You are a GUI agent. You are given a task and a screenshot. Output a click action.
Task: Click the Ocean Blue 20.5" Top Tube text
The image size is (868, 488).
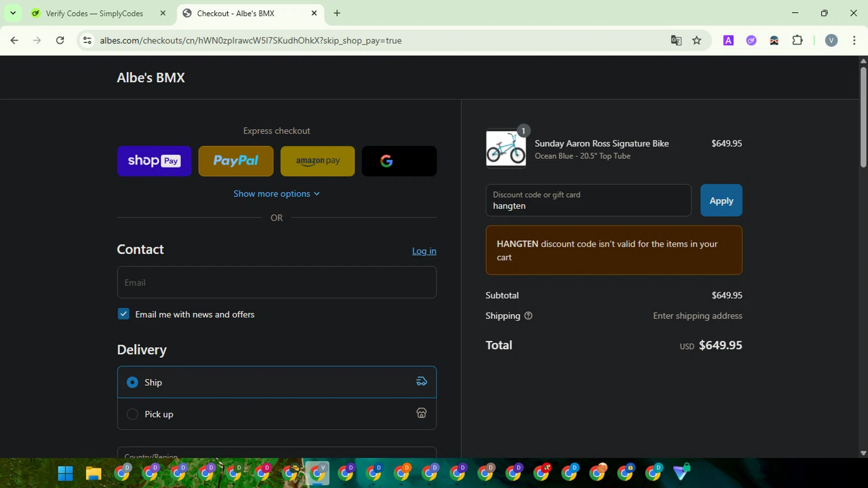click(582, 156)
